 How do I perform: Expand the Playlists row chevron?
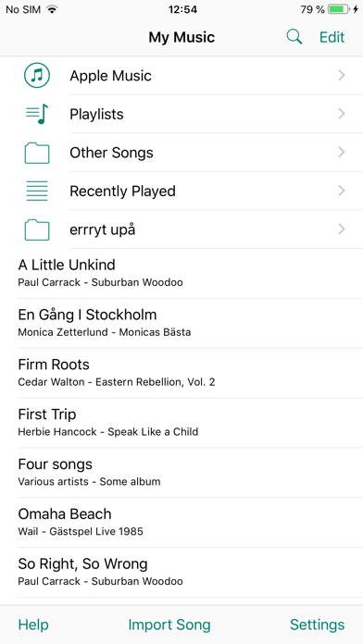coord(341,114)
